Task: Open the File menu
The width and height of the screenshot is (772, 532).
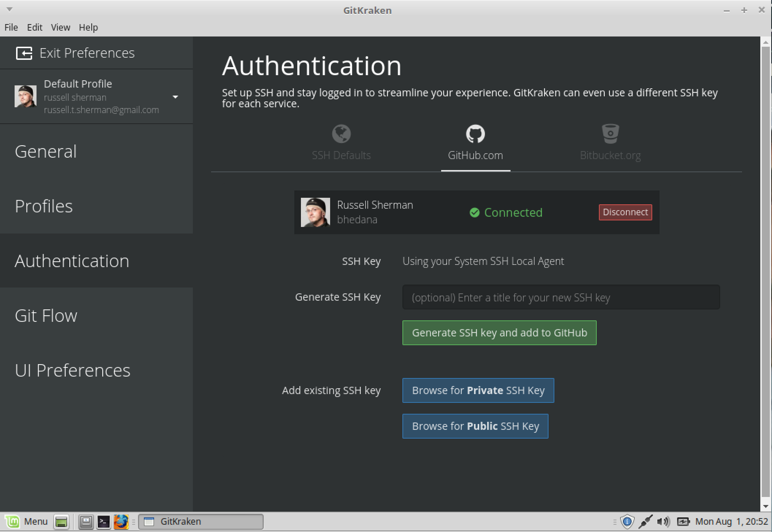Action: coord(11,27)
